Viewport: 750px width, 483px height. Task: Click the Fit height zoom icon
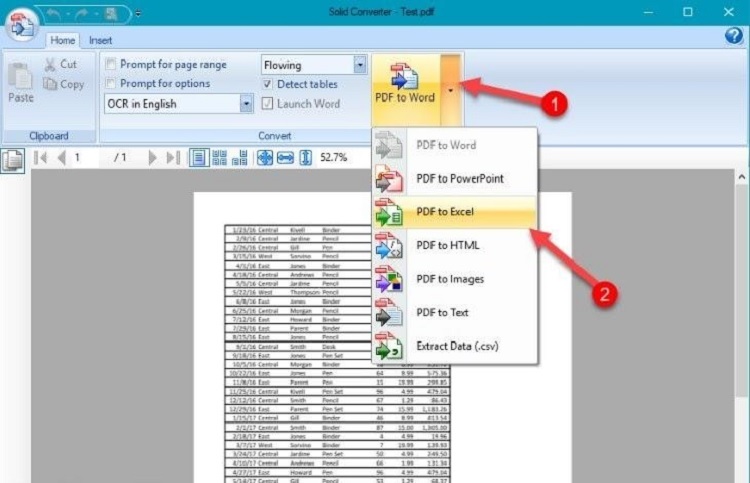[306, 157]
